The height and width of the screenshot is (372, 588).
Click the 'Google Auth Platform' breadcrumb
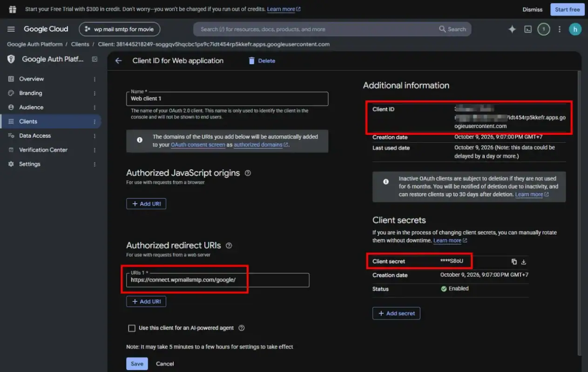pyautogui.click(x=34, y=44)
